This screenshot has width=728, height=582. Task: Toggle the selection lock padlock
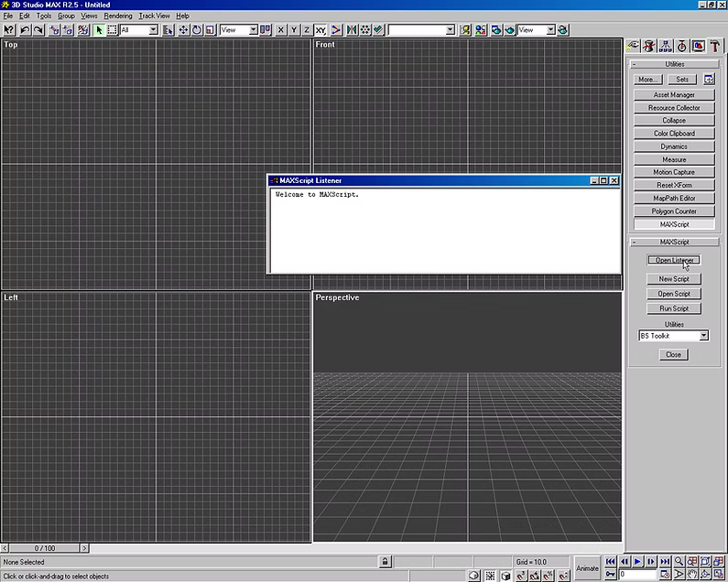(x=386, y=561)
